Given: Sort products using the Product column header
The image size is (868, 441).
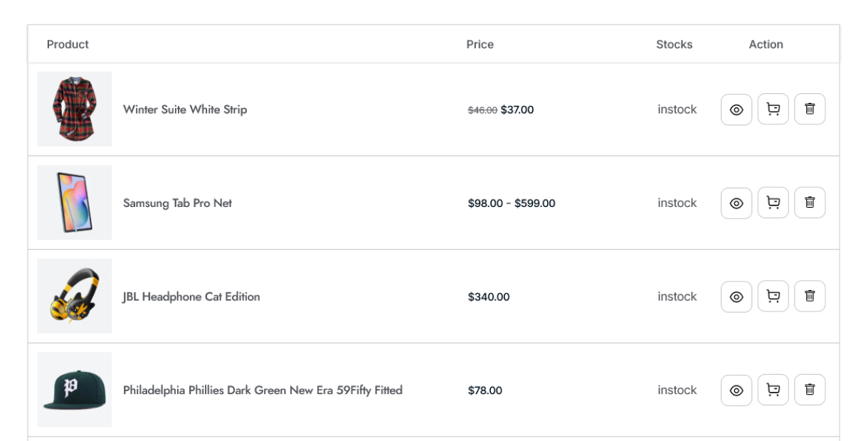Looking at the screenshot, I should (68, 44).
